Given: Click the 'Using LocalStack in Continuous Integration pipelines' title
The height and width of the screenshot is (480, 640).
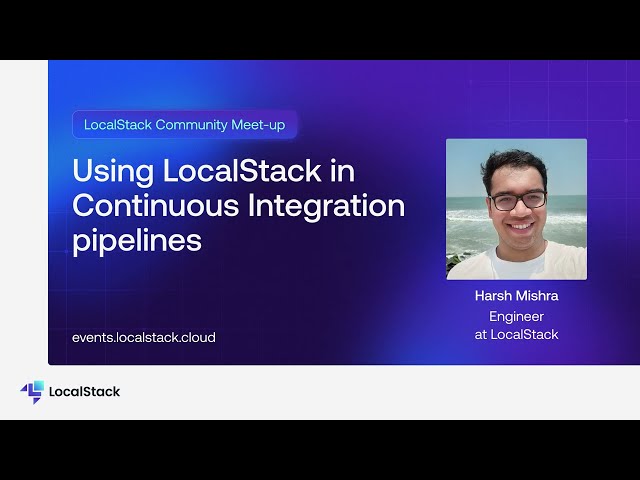Looking at the screenshot, I should coord(239,206).
